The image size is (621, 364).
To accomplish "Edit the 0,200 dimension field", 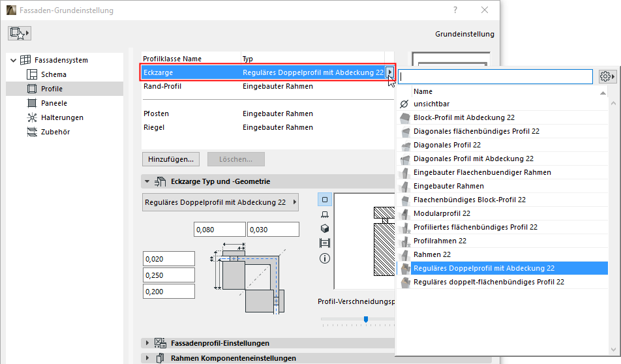I will point(169,292).
